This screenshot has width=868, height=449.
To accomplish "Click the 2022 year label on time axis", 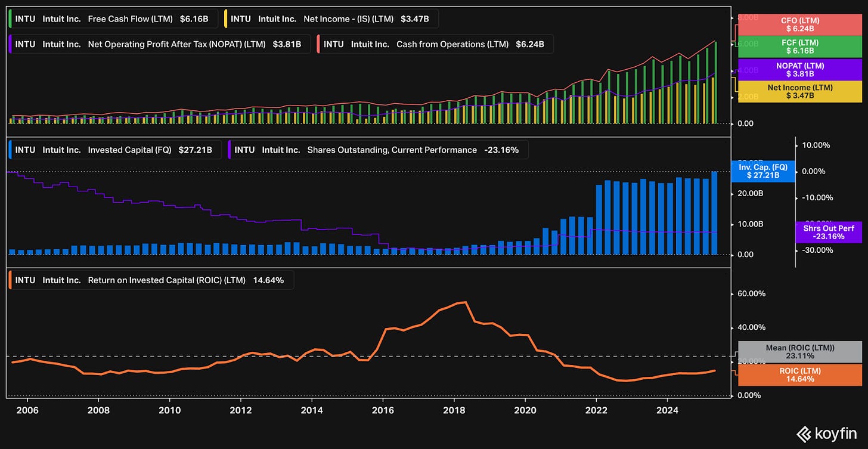I will (596, 410).
